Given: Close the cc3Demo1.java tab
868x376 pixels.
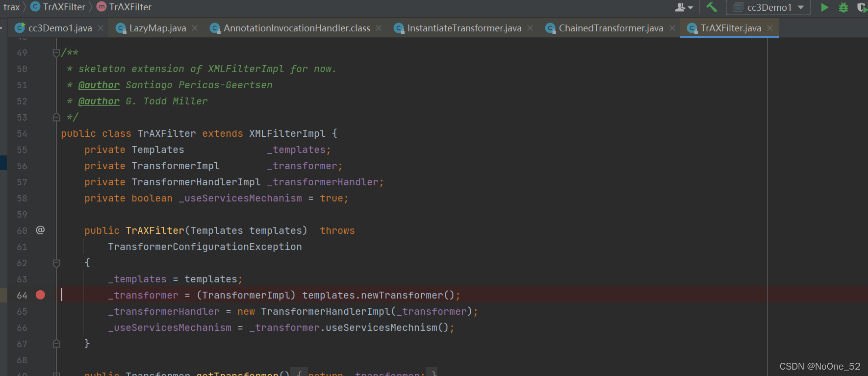Looking at the screenshot, I should click(x=101, y=28).
